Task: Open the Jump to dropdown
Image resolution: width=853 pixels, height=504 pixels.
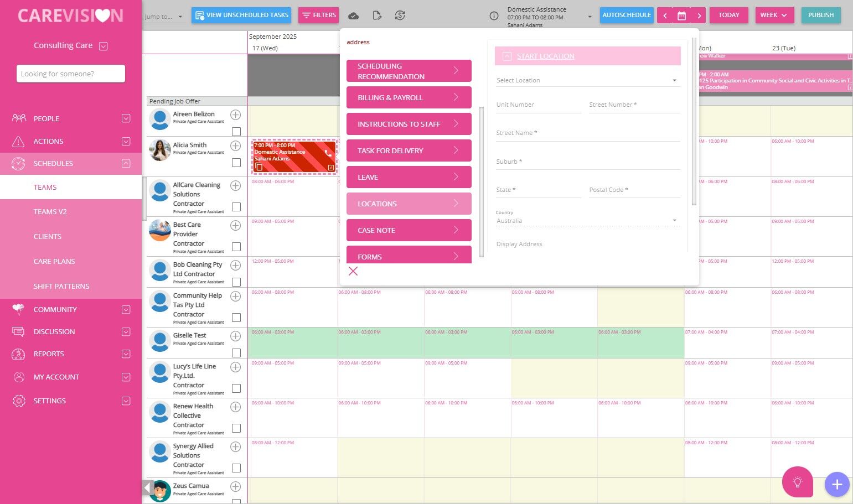Action: coord(163,17)
